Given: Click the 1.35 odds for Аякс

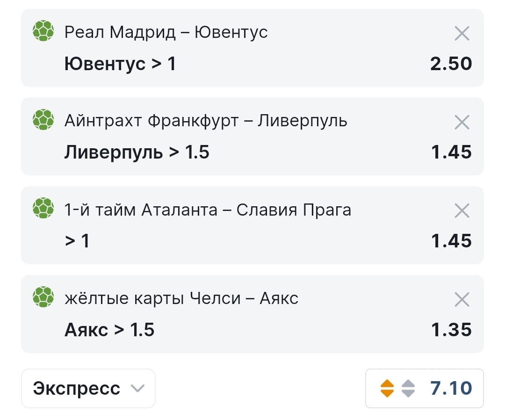Looking at the screenshot, I should pos(451,330).
